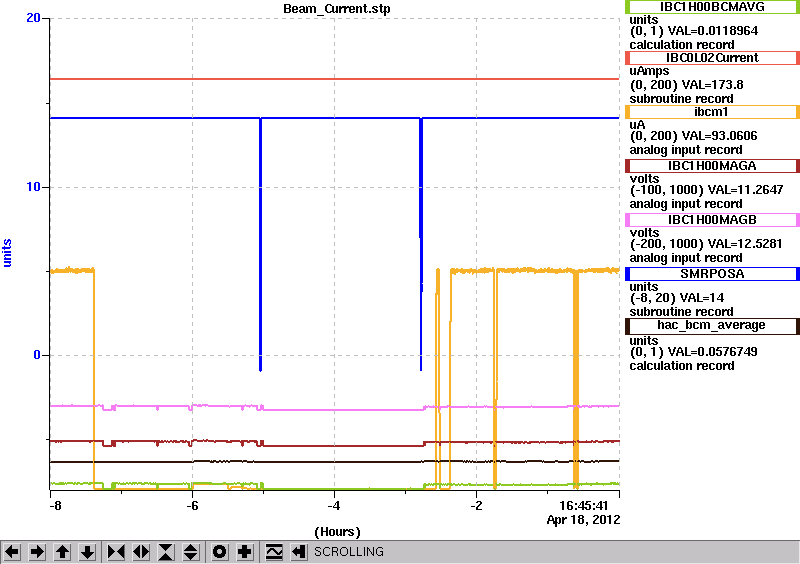
Task: Click the '(Hours)' x-axis label
Action: pos(337,532)
